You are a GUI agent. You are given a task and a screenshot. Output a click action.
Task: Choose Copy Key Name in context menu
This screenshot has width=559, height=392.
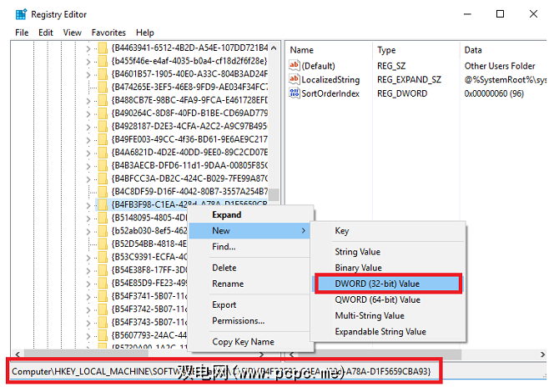tap(243, 342)
